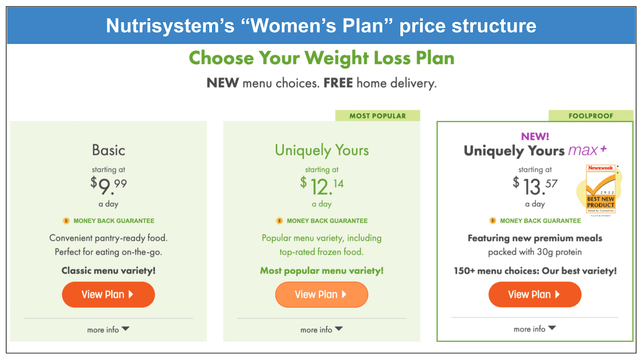
Task: Open the Uniquely Yours max+ View Plan button
Action: click(535, 294)
